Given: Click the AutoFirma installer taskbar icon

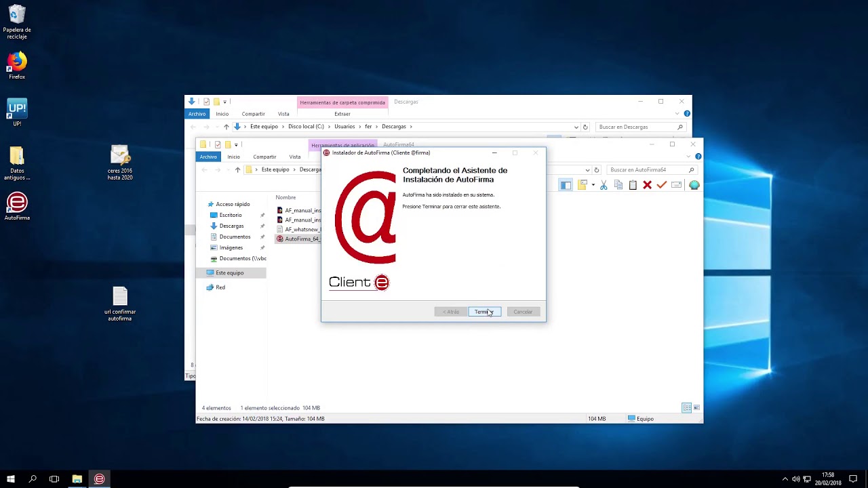Looking at the screenshot, I should tap(99, 479).
